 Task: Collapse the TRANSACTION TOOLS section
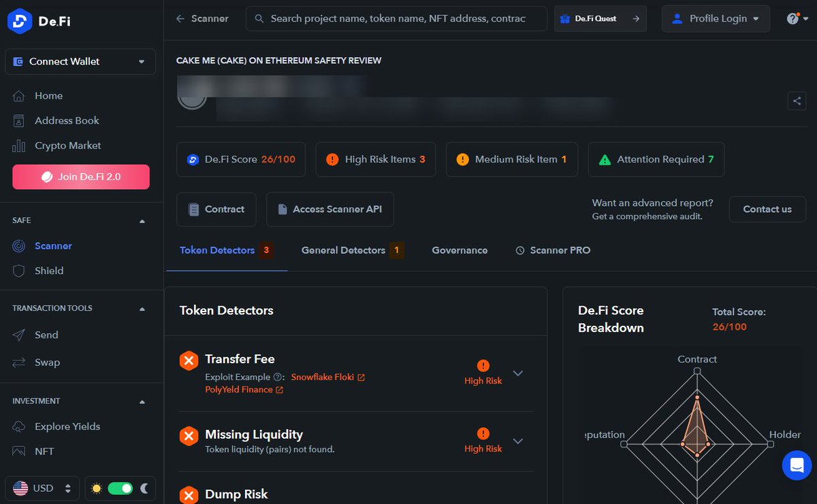click(142, 309)
